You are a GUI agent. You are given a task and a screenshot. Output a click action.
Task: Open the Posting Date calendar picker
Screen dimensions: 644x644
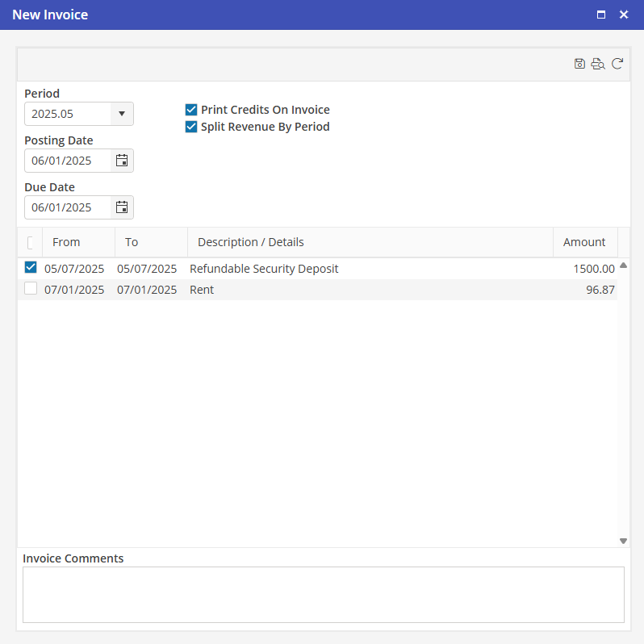click(122, 161)
